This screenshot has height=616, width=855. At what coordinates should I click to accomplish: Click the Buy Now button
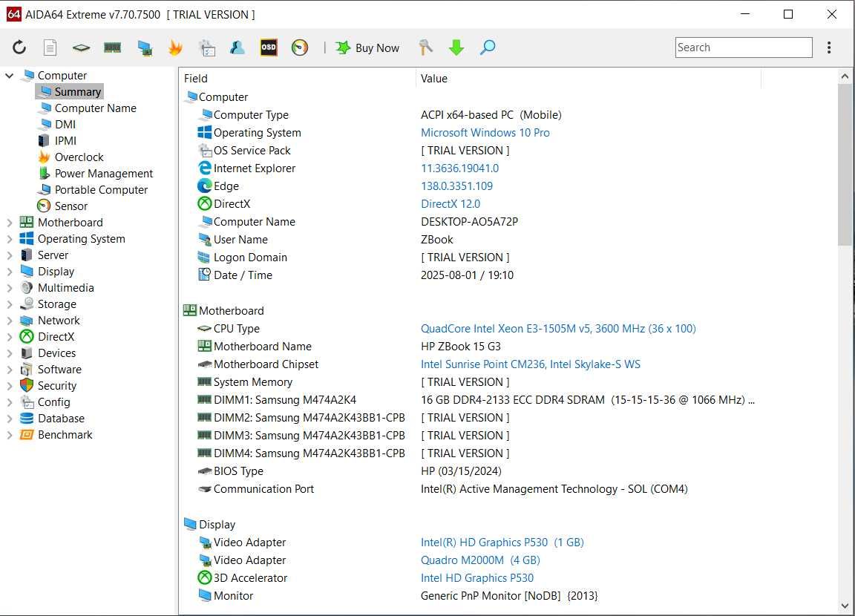[368, 48]
